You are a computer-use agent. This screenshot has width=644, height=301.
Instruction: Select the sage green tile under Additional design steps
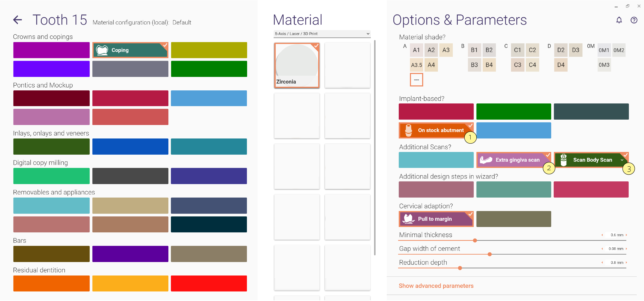[x=514, y=189]
